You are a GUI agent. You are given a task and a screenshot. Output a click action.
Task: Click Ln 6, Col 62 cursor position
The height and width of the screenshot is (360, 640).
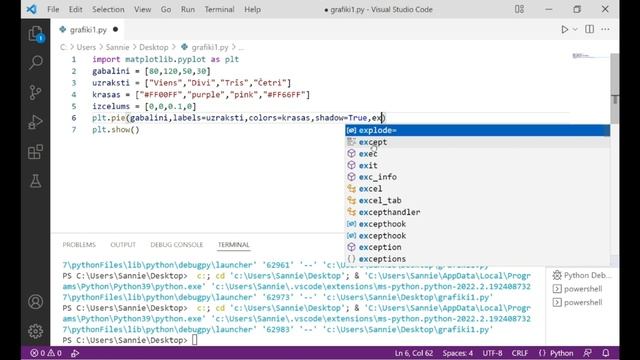tap(413, 353)
